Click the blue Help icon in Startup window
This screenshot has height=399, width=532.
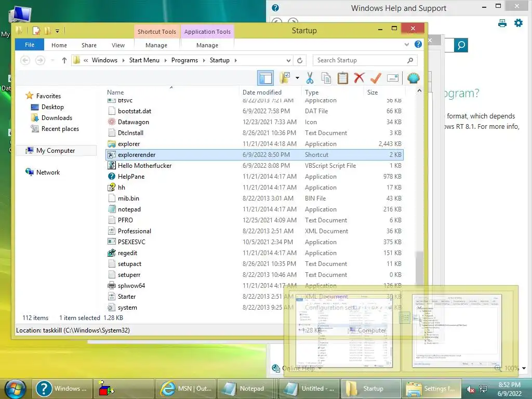[418, 45]
